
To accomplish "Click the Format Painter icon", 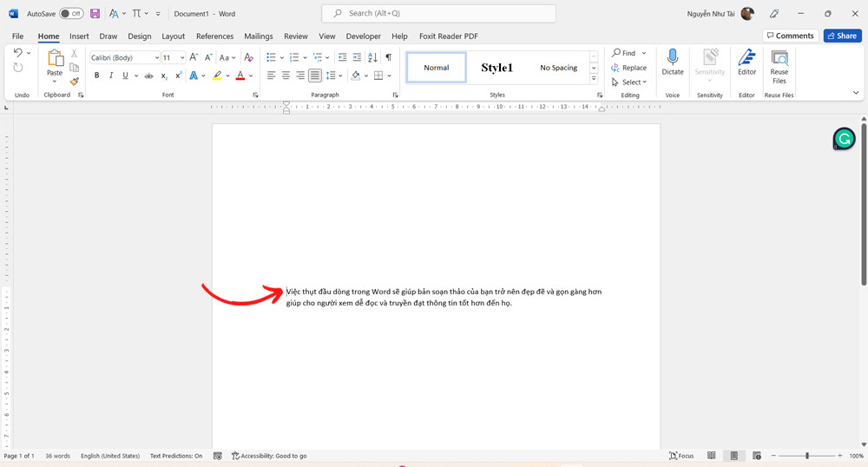I will coord(75,82).
